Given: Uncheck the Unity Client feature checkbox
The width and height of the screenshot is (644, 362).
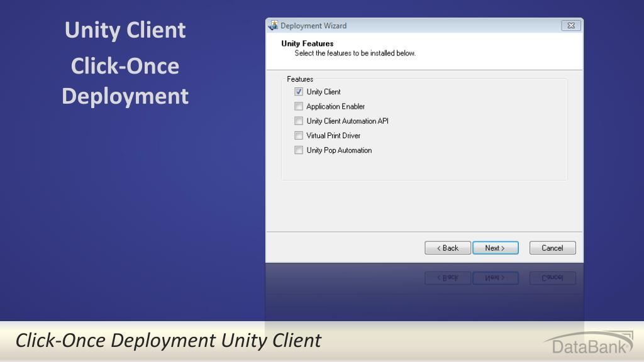Looking at the screenshot, I should (x=299, y=92).
